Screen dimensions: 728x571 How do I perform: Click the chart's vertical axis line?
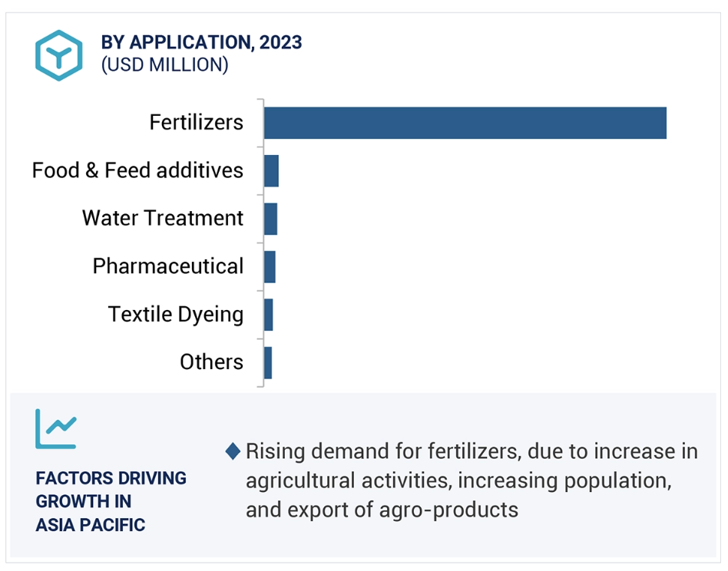point(263,243)
